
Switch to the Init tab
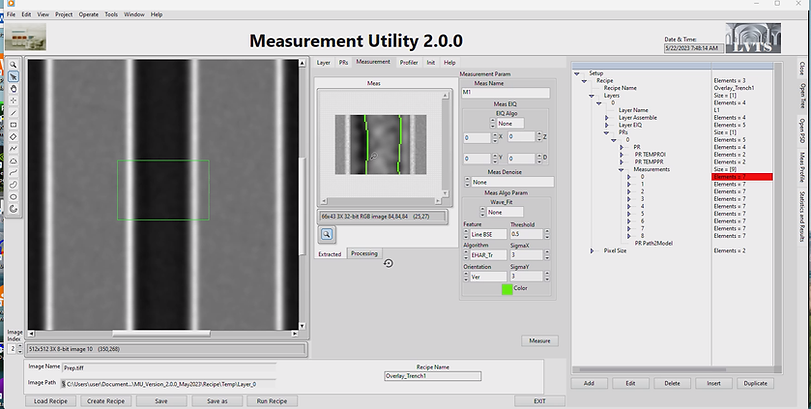coord(430,63)
